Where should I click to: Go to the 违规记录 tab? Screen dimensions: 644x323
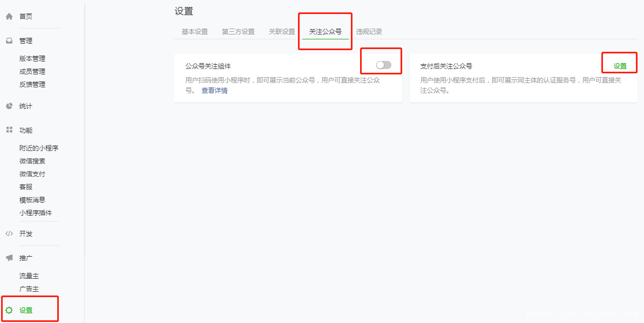[x=369, y=32]
